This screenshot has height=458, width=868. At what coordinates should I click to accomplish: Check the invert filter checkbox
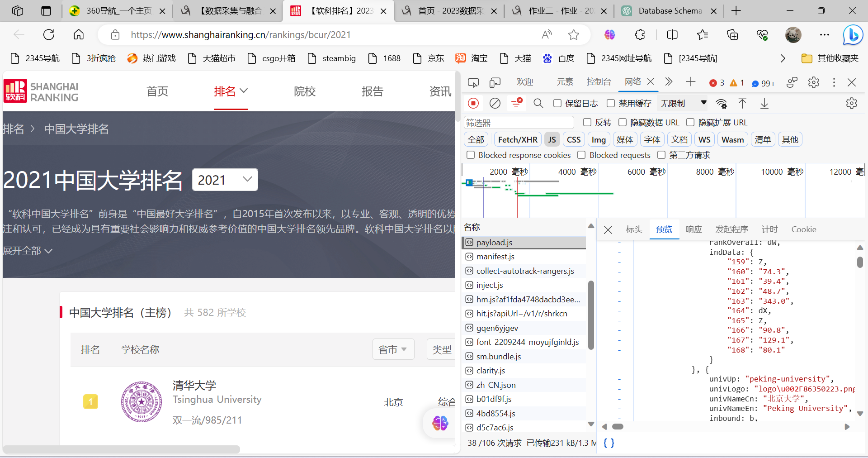pyautogui.click(x=587, y=122)
